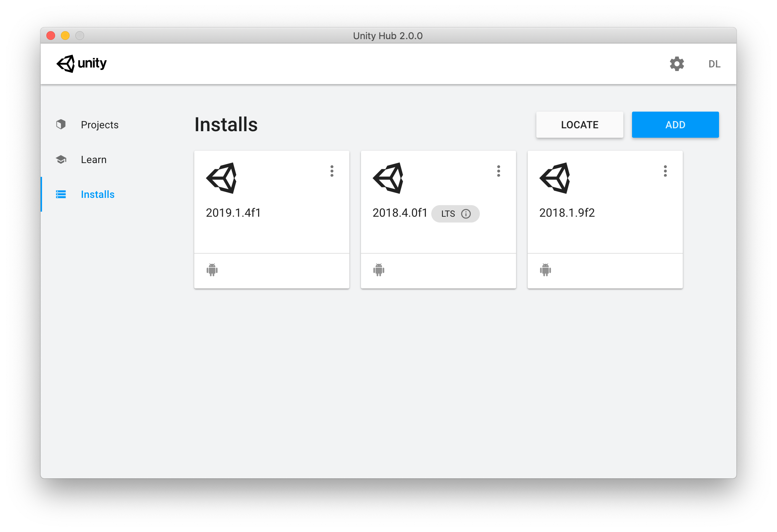The width and height of the screenshot is (777, 532).
Task: Click the LTS info circle icon
Action: (466, 214)
